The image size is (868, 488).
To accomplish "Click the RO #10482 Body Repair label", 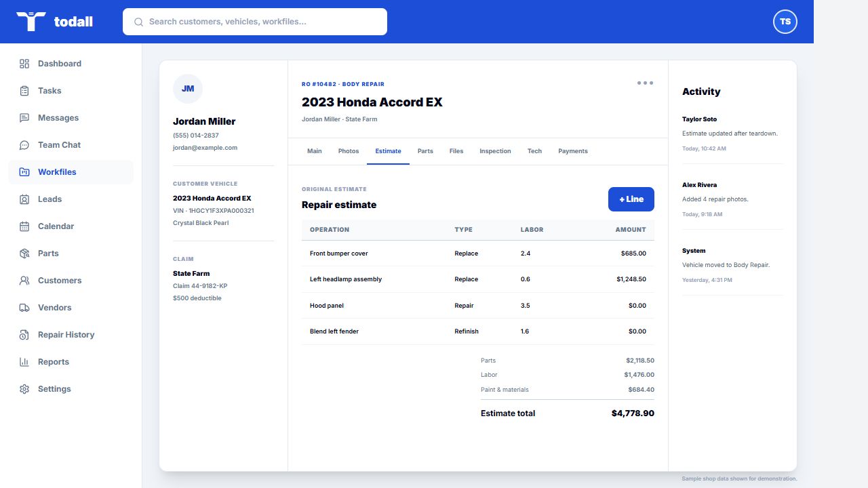I will pos(343,85).
